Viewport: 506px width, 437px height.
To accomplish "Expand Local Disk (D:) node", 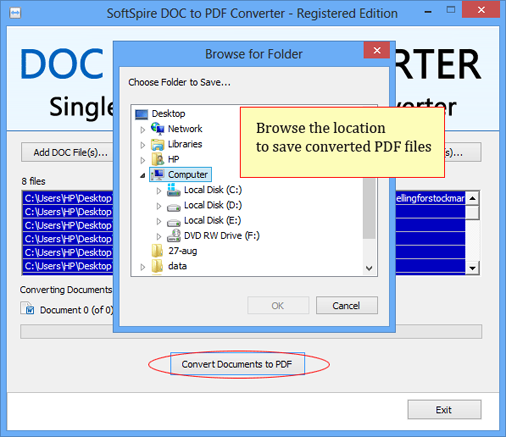I will 159,206.
